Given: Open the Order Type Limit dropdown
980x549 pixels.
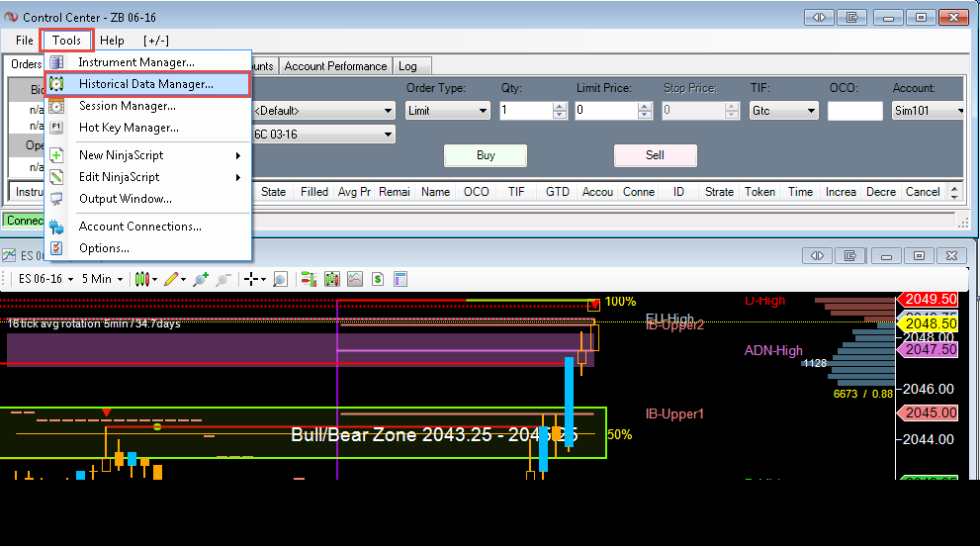Looking at the screenshot, I should (448, 111).
